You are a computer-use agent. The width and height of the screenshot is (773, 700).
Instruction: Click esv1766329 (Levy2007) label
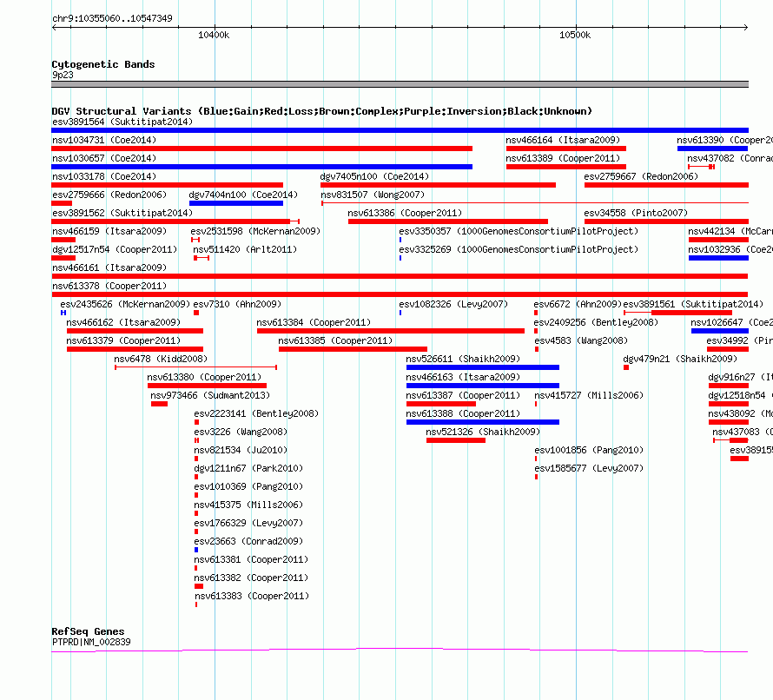click(x=248, y=523)
